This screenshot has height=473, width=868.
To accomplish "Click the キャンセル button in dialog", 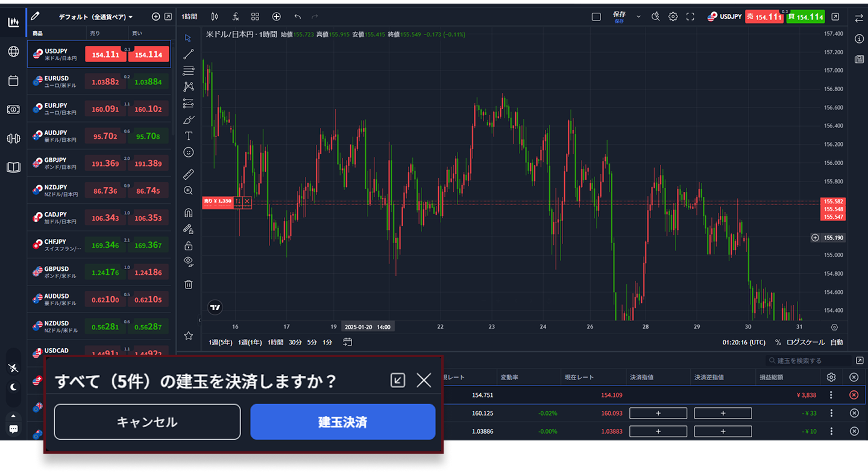I will 147,422.
